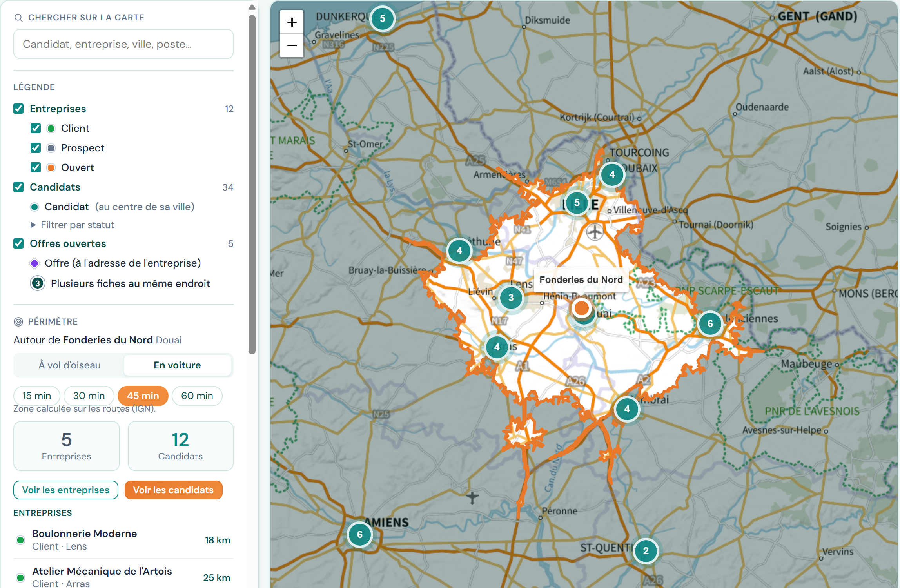Click the map search input field
This screenshot has height=588, width=900.
(123, 44)
